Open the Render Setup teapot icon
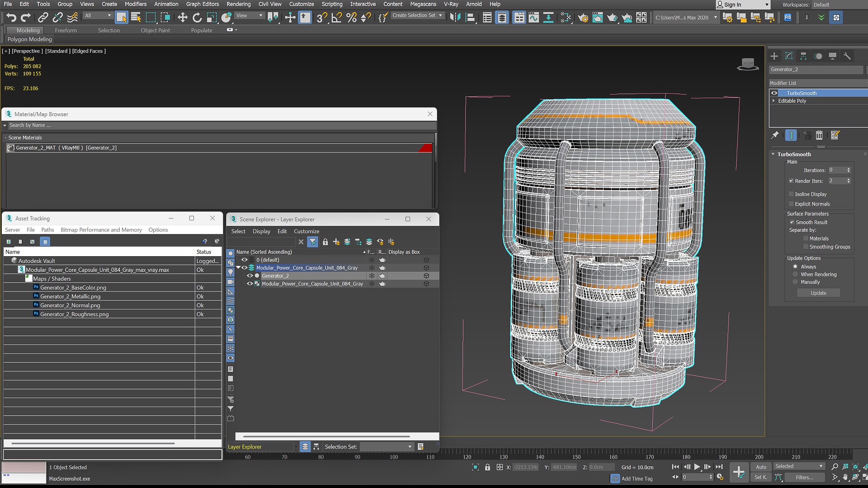Viewport: 868px width, 488px height. pos(583,17)
